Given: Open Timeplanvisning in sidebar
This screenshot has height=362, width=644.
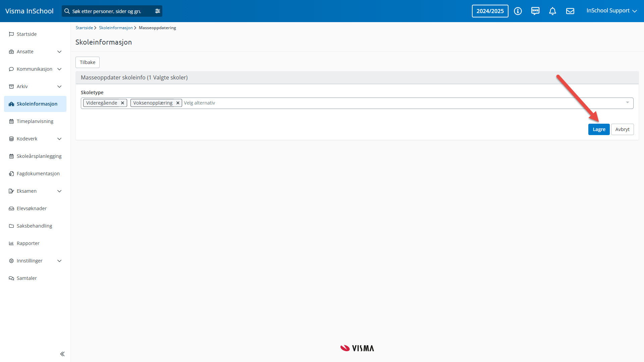Looking at the screenshot, I should (35, 121).
